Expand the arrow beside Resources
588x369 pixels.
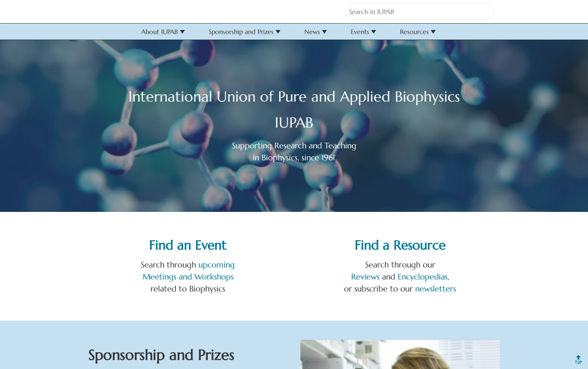point(433,32)
